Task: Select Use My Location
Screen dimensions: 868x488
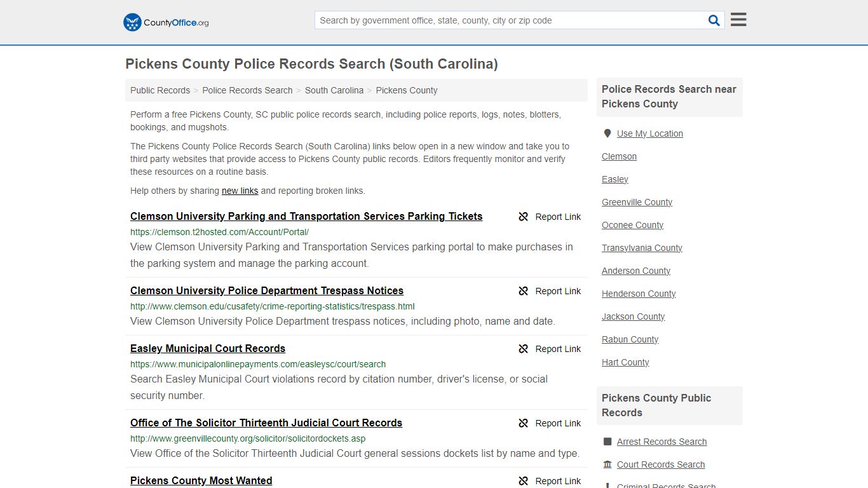Action: tap(650, 133)
